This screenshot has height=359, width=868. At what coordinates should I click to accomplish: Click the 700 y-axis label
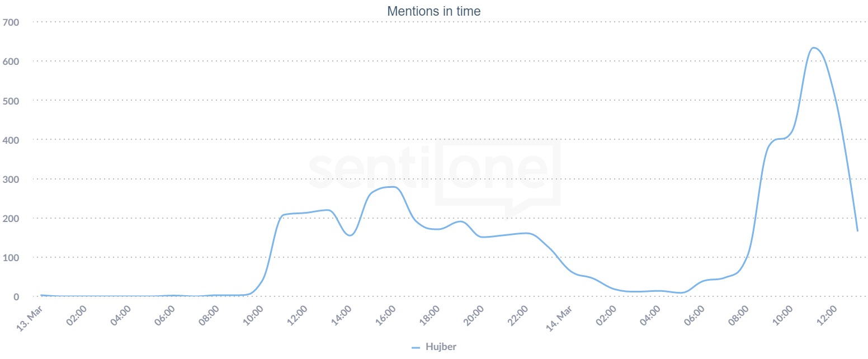pyautogui.click(x=11, y=22)
